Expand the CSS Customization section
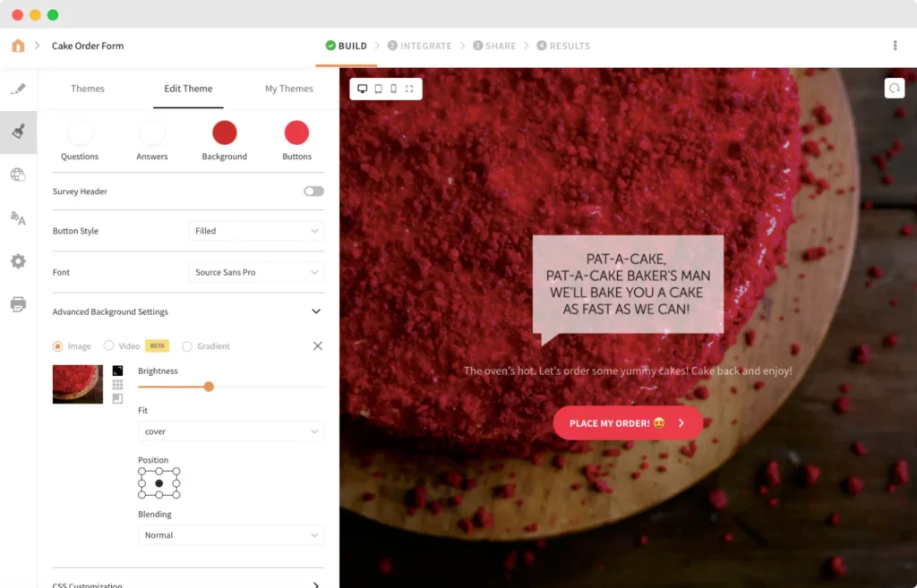Screen dimensions: 917x588 [x=316, y=584]
